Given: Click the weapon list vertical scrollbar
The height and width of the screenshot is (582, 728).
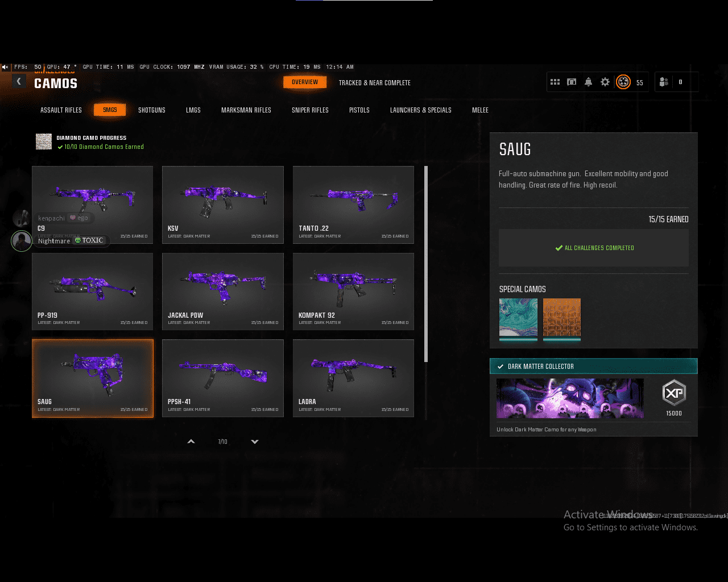Looking at the screenshot, I should point(426,264).
